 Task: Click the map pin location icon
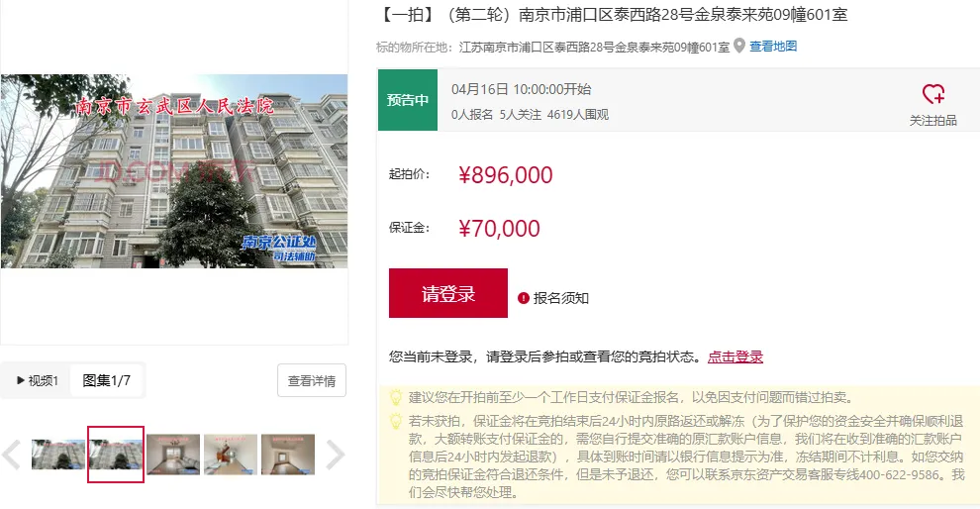tap(739, 47)
